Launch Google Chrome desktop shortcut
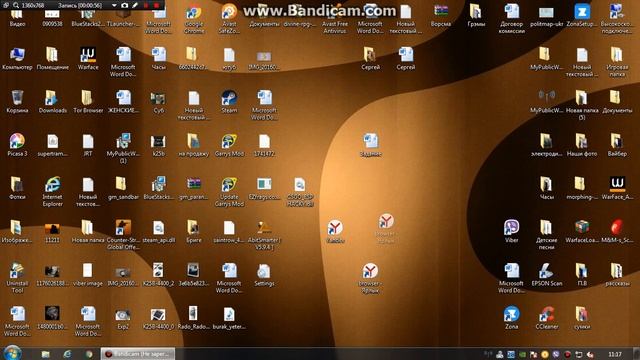The width and height of the screenshot is (640, 360). click(194, 18)
